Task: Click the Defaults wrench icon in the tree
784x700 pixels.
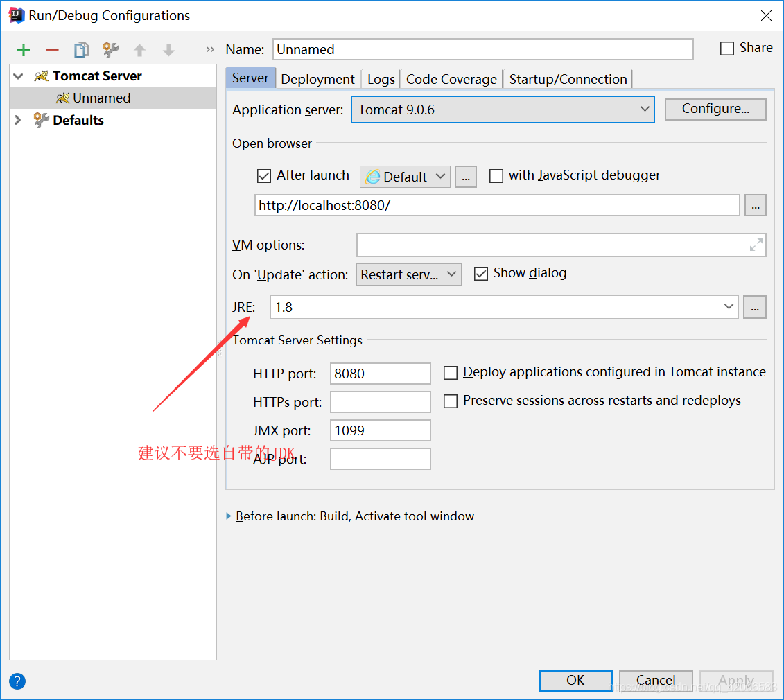Action: coord(41,120)
